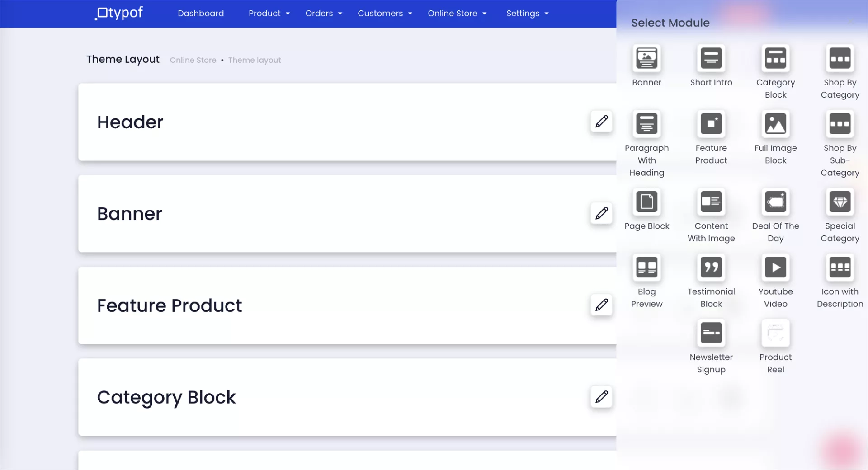Screen dimensions: 868x470
Task: Expand the Product dropdown menu
Action: [269, 14]
